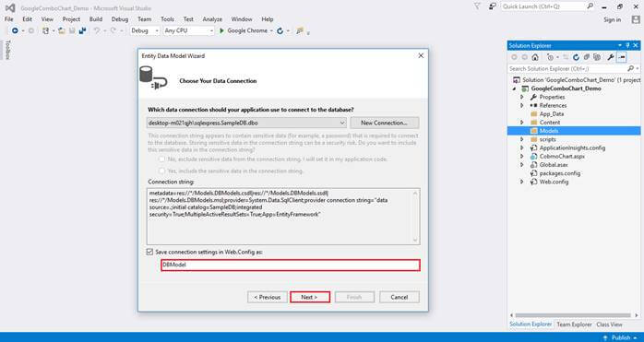
Task: Click the Publish icon in status bar
Action: point(605,337)
